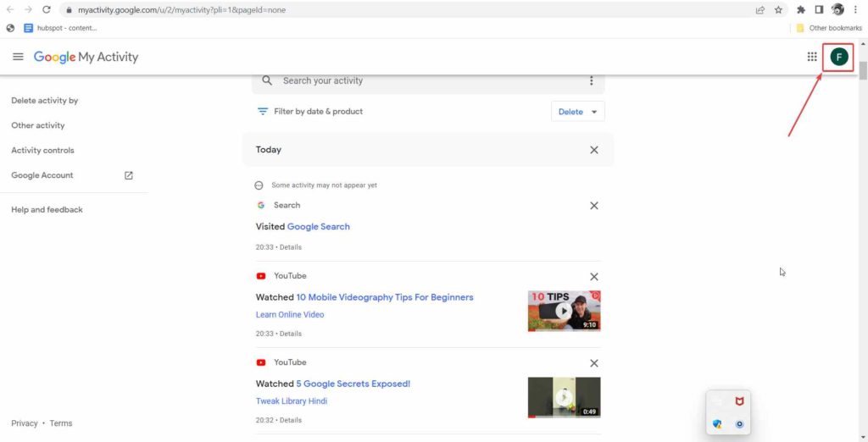868x442 pixels.
Task: Expand the Delete dropdown button
Action: coord(577,111)
